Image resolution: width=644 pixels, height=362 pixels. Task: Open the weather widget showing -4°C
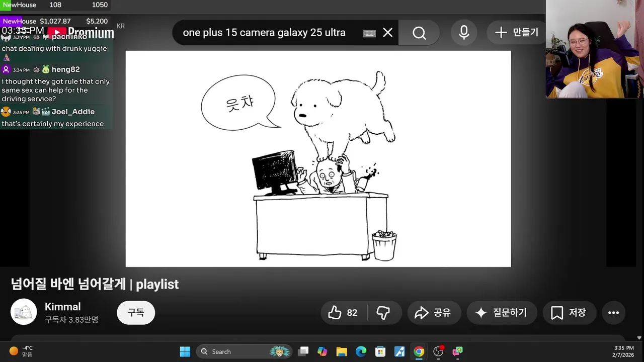pos(21,351)
